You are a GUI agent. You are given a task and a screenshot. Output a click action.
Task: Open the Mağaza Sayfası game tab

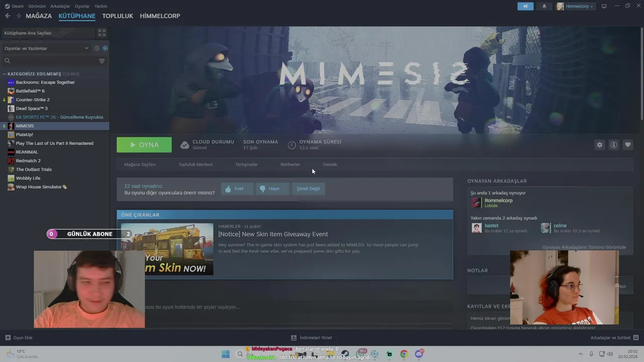pos(140,164)
